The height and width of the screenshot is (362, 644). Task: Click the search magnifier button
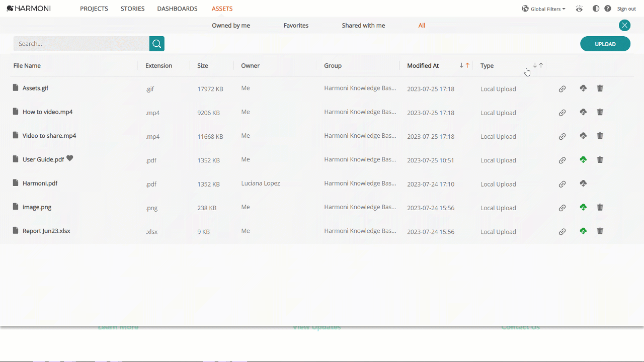(x=157, y=44)
